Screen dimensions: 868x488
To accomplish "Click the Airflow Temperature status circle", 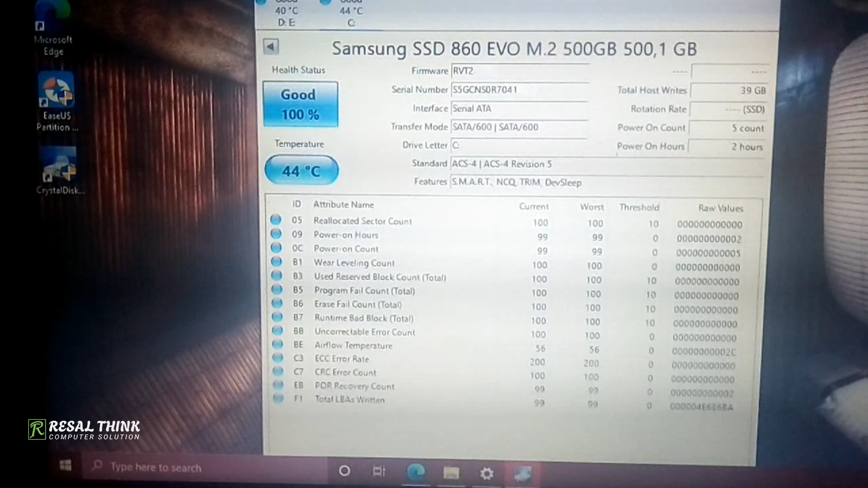I will [278, 344].
